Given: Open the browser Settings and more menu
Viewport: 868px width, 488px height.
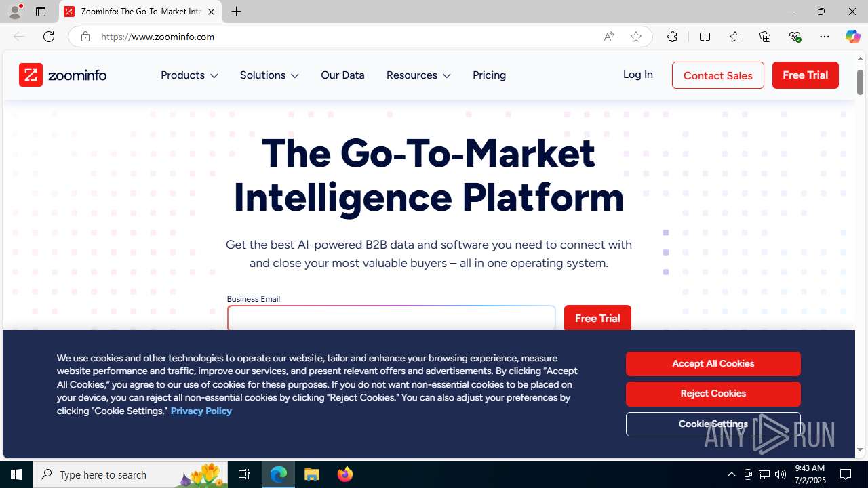Looking at the screenshot, I should pyautogui.click(x=825, y=37).
